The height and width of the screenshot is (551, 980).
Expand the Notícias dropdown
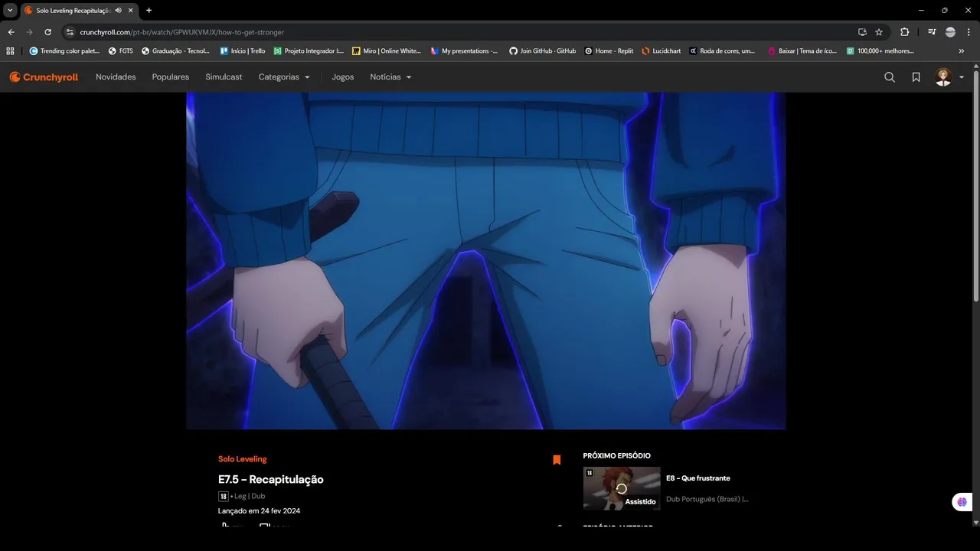[390, 77]
